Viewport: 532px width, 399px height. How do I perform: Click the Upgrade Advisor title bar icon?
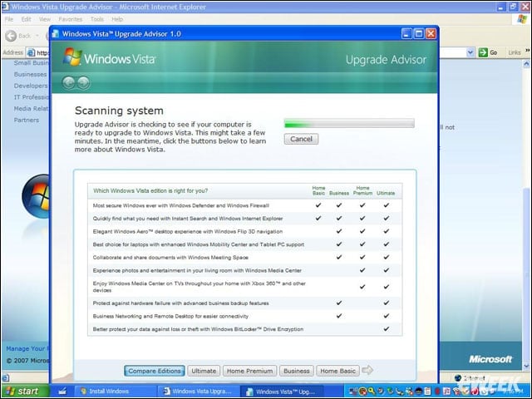tap(56, 33)
